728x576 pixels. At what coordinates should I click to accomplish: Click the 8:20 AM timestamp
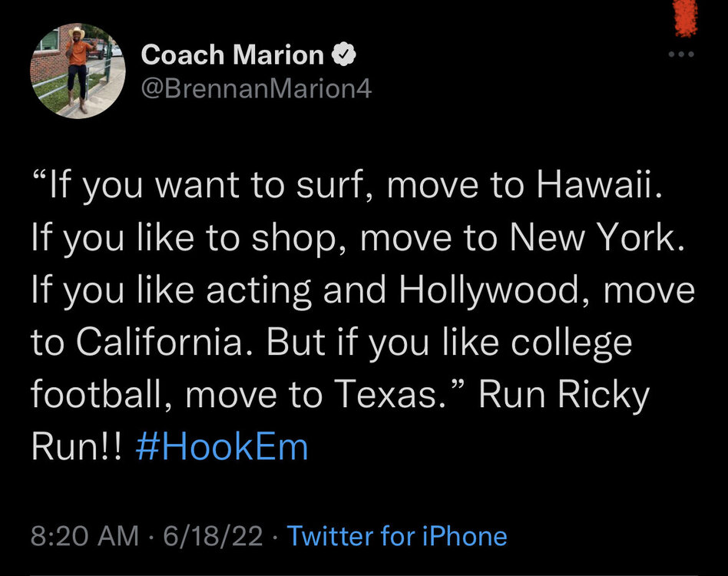(85, 535)
